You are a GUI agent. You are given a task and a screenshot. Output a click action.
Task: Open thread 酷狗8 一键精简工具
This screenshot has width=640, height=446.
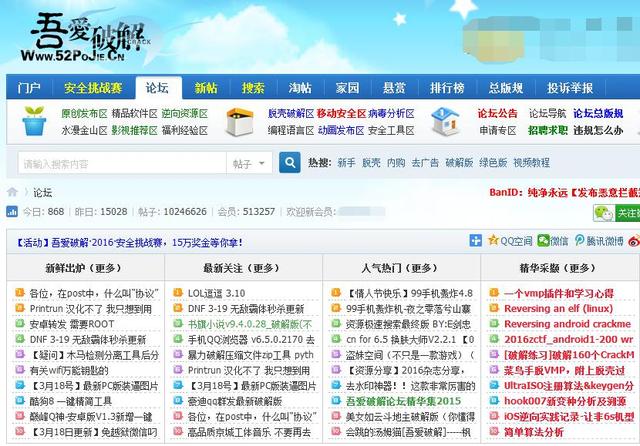pos(71,401)
